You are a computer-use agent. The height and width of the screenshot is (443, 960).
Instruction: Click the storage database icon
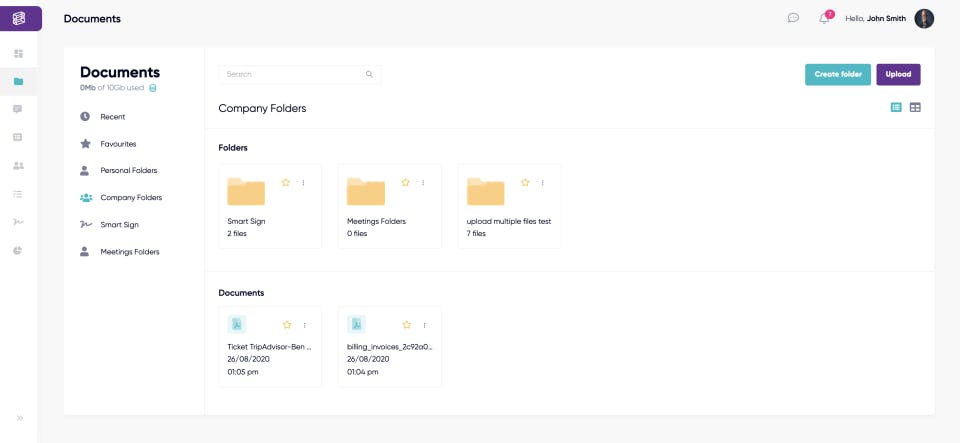(x=153, y=88)
